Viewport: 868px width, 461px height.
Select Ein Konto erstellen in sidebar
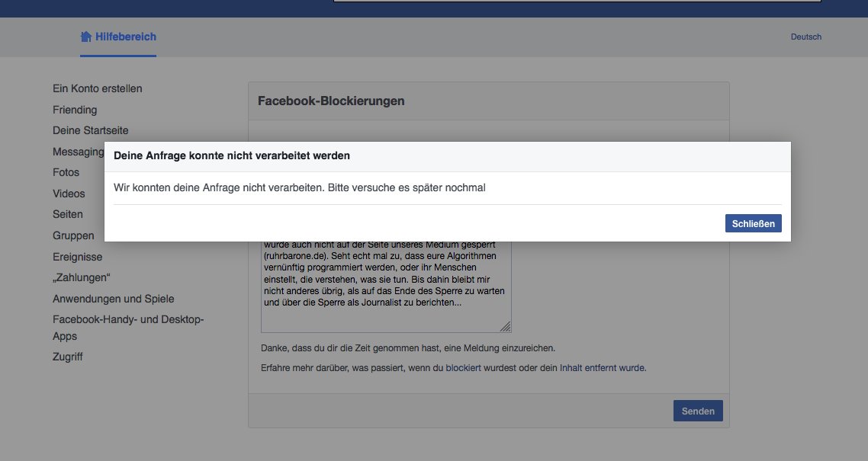(x=97, y=88)
